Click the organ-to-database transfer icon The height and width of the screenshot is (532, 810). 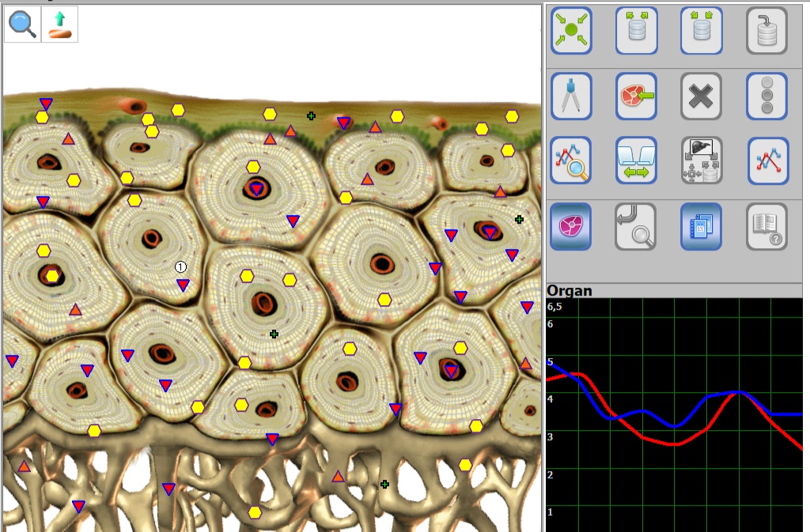pos(702,160)
